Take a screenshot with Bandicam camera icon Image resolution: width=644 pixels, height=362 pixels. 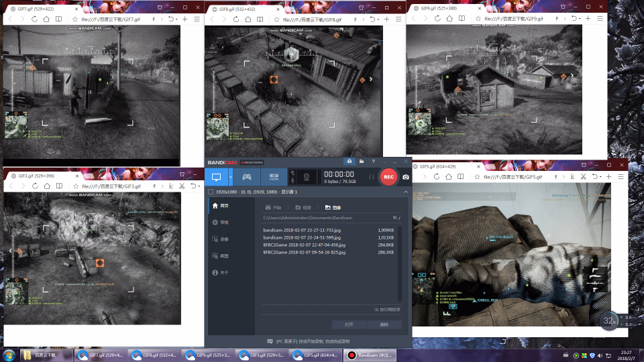[x=406, y=177]
